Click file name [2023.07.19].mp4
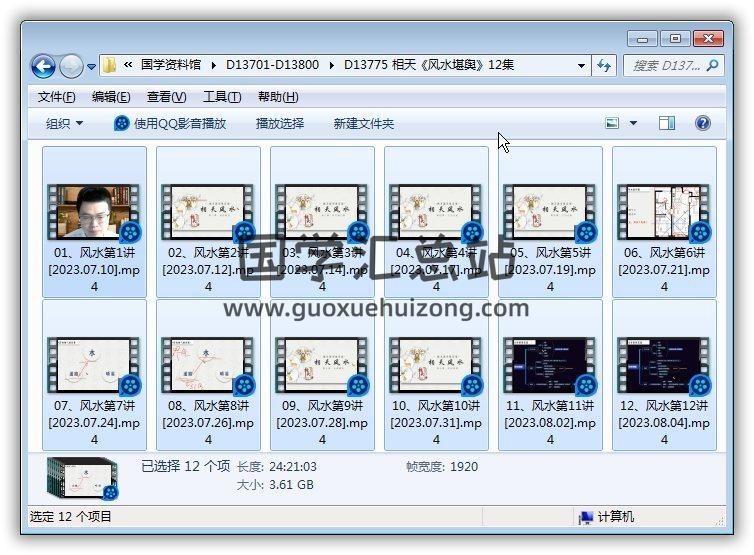This screenshot has width=754, height=555. (550, 278)
